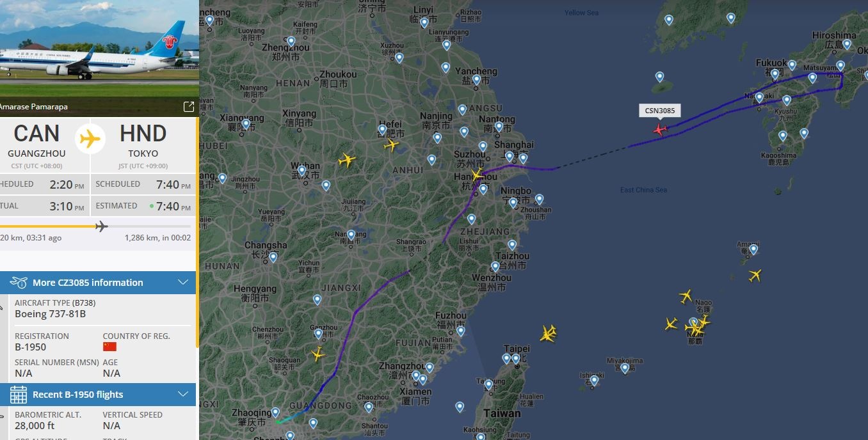Screen dimensions: 868x440
Task: Click the airport marker at Wuhan
Action: click(301, 171)
